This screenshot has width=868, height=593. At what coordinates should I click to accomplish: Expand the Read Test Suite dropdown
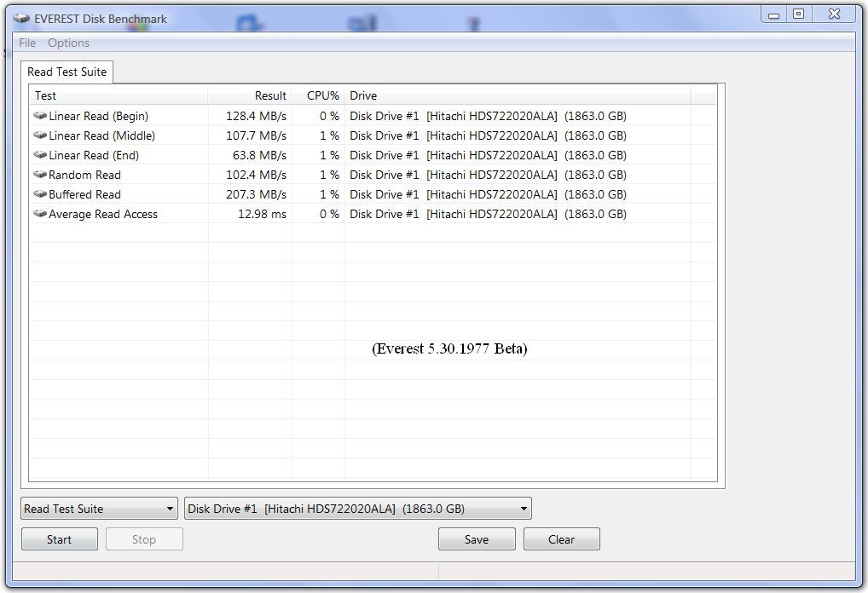coord(100,509)
